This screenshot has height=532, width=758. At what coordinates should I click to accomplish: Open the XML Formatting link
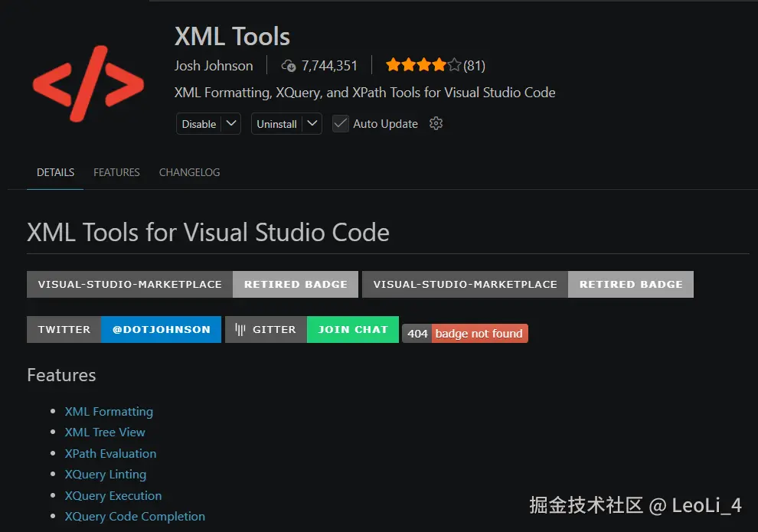point(109,412)
